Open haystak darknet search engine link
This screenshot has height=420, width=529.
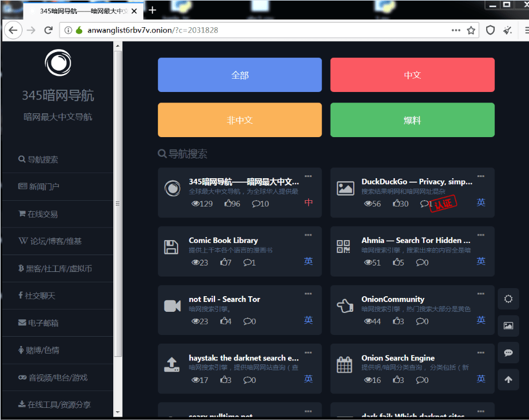pyautogui.click(x=243, y=358)
